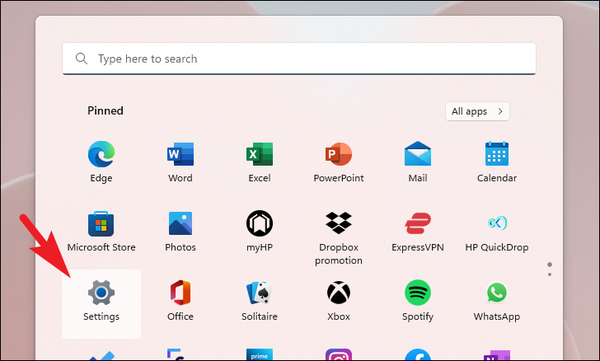Image resolution: width=600 pixels, height=361 pixels.
Task: Open the Excel pinned app
Action: coord(259,162)
